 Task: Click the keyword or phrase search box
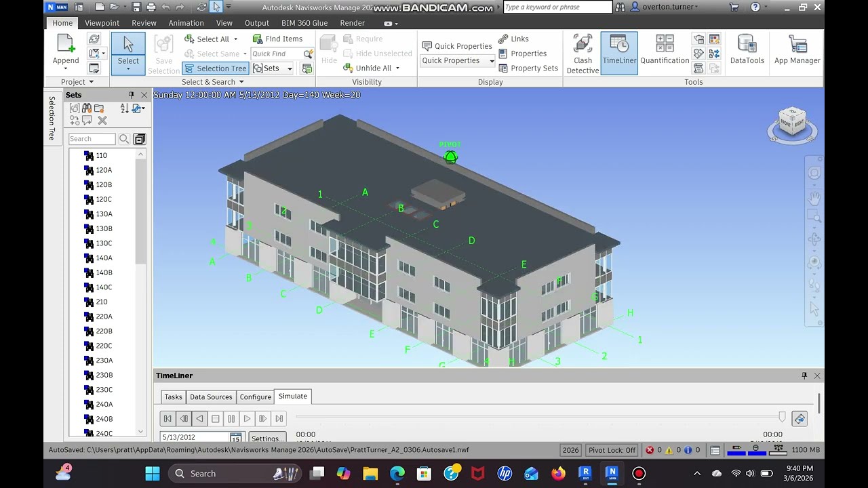coord(557,7)
